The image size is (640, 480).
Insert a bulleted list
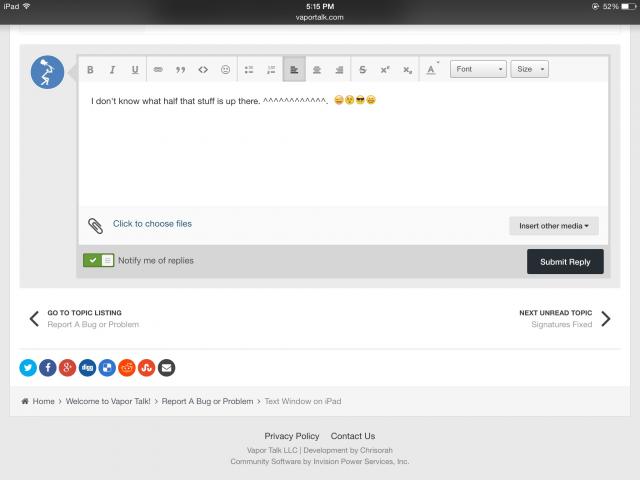(x=250, y=70)
